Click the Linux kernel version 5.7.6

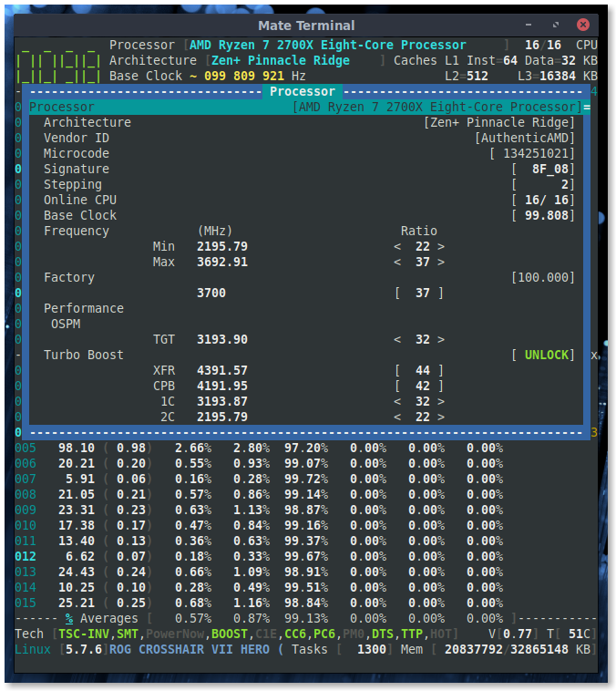[84, 650]
